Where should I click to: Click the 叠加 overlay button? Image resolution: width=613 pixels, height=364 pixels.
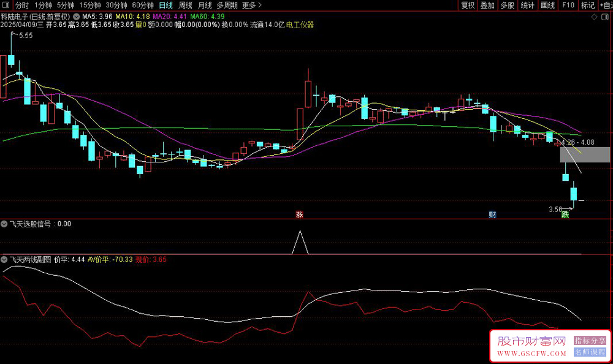487,5
